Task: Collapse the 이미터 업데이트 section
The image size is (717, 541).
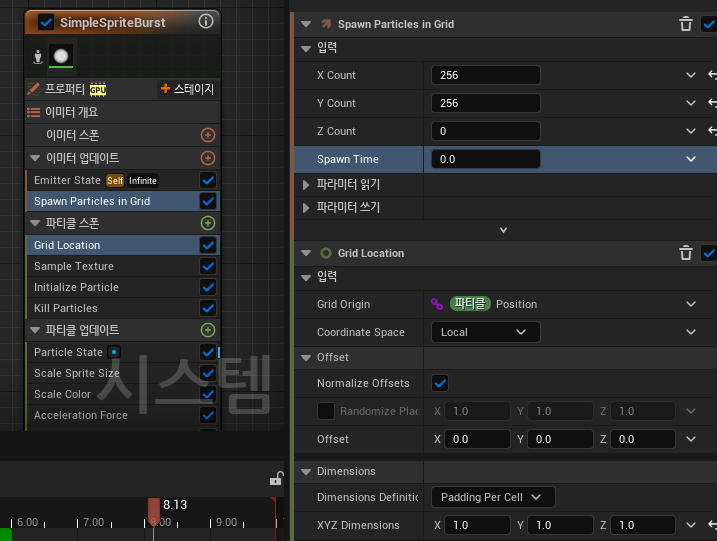Action: coord(35,158)
